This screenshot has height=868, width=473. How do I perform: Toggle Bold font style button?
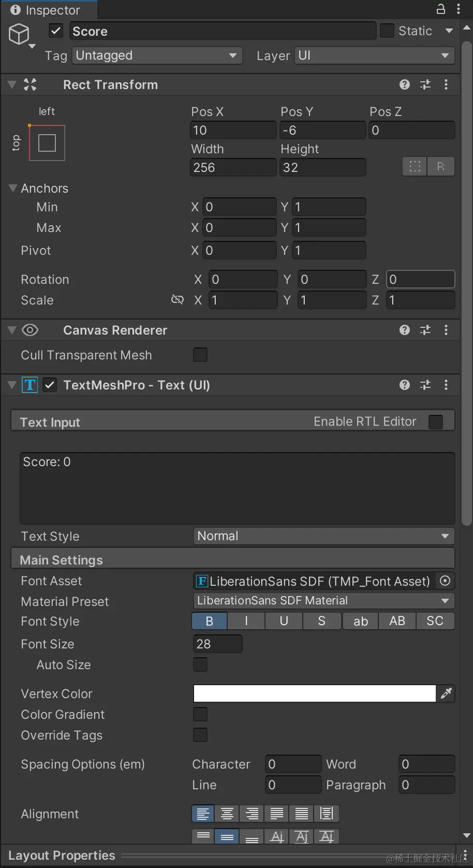coord(210,621)
